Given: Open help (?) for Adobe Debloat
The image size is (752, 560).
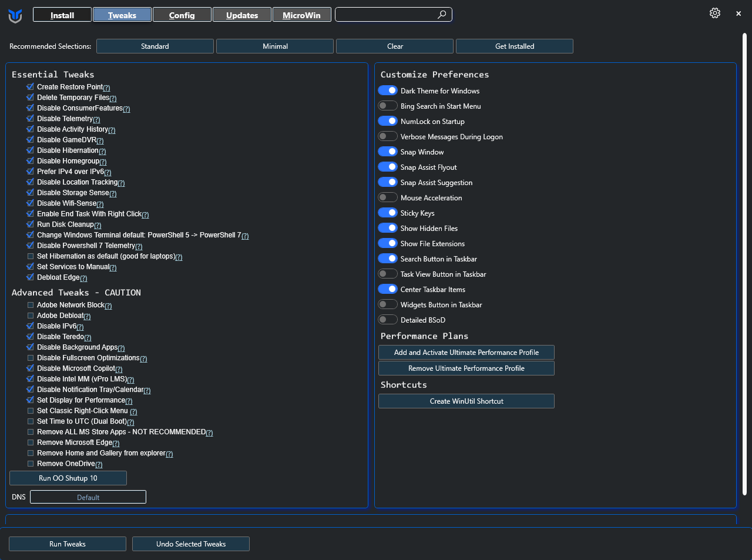Looking at the screenshot, I should point(87,316).
